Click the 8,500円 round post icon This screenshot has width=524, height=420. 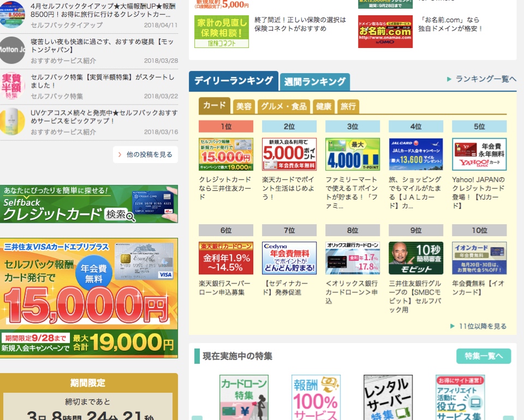pos(12,15)
